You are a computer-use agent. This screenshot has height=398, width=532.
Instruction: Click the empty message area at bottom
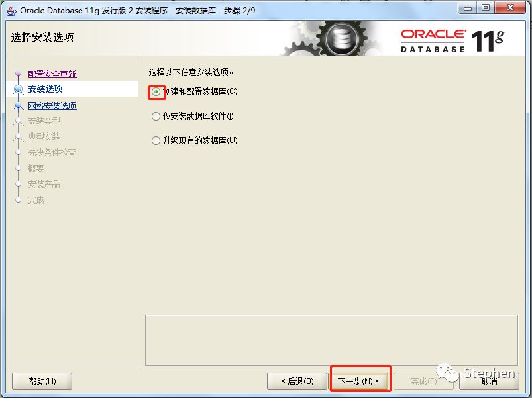[331, 340]
